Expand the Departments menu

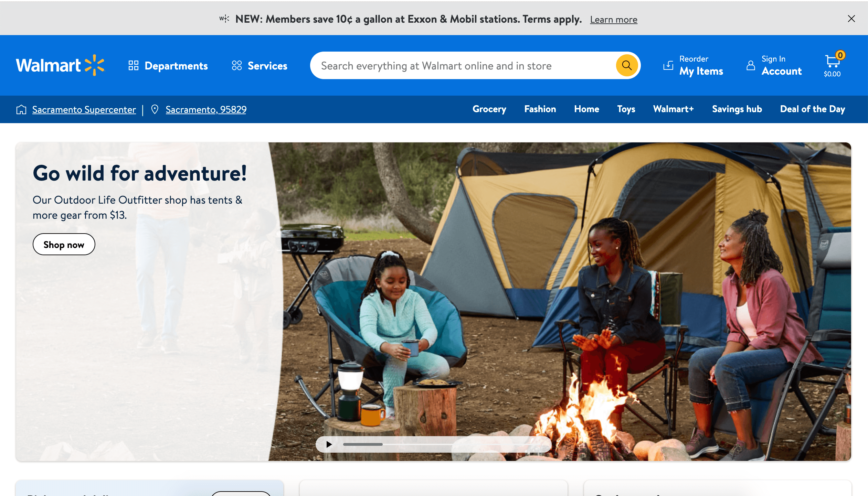tap(168, 66)
